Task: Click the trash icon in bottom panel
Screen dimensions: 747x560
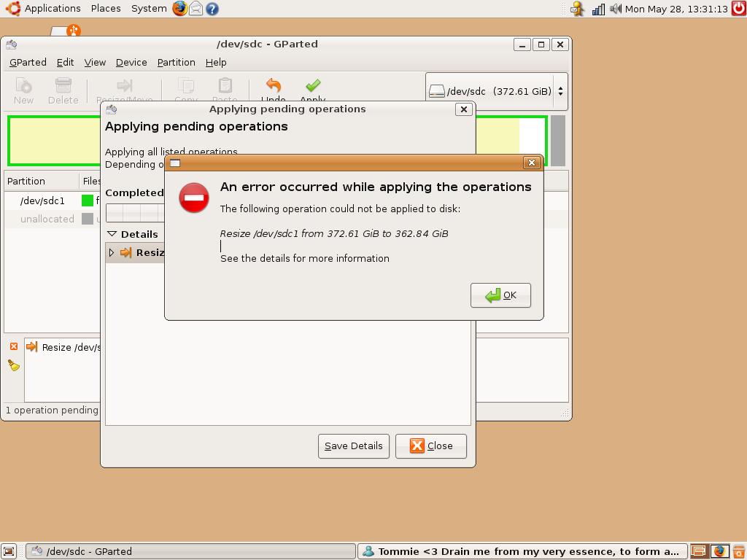Action: [739, 551]
